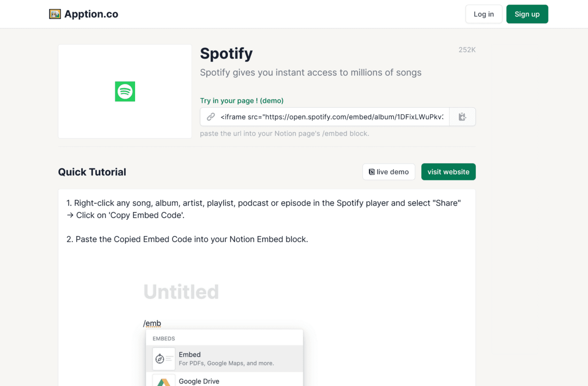Click the Untitled page title in tutorial
The width and height of the screenshot is (588, 386).
(x=181, y=292)
